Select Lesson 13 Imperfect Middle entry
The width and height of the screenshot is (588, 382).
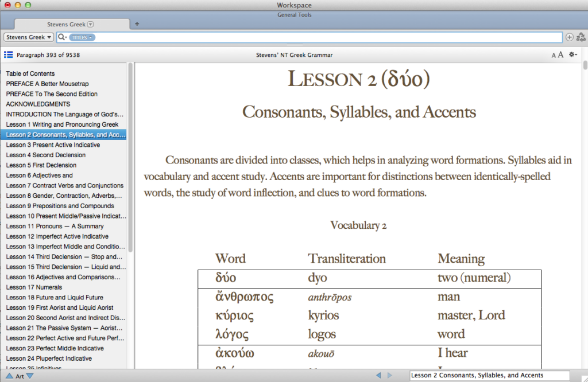click(63, 247)
